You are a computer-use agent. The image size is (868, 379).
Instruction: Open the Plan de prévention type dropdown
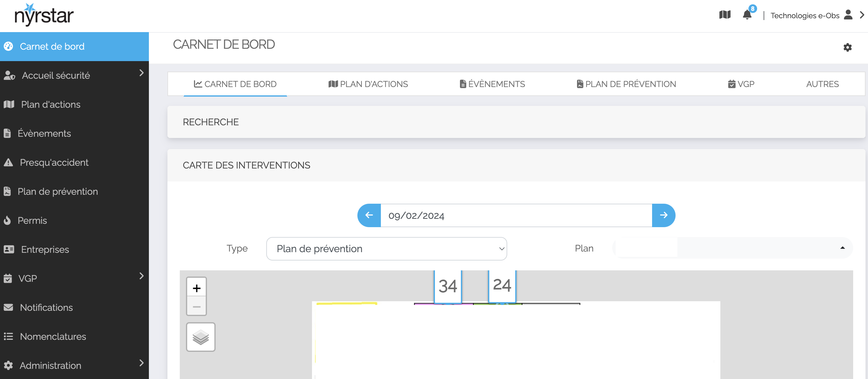(x=386, y=248)
